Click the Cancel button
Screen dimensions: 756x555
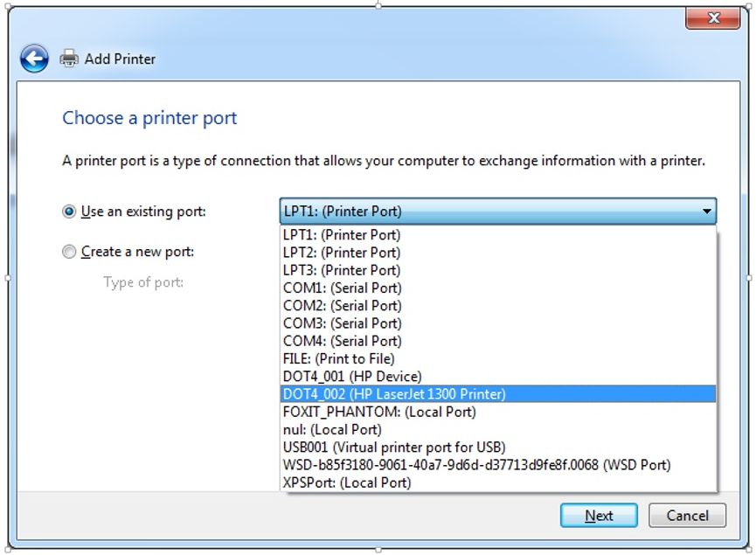(x=687, y=516)
